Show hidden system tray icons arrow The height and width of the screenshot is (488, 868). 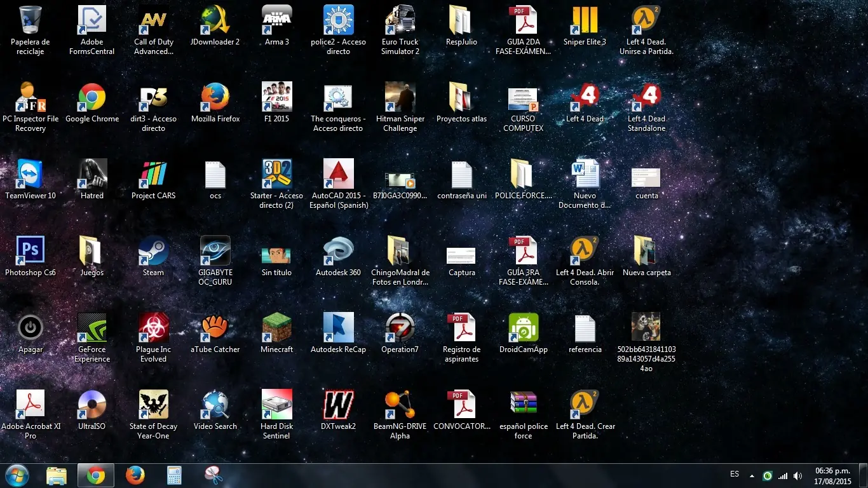click(752, 475)
